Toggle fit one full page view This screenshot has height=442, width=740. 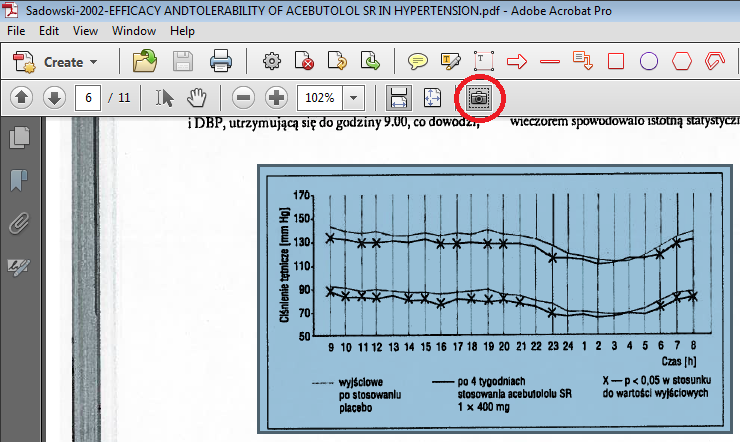433,98
